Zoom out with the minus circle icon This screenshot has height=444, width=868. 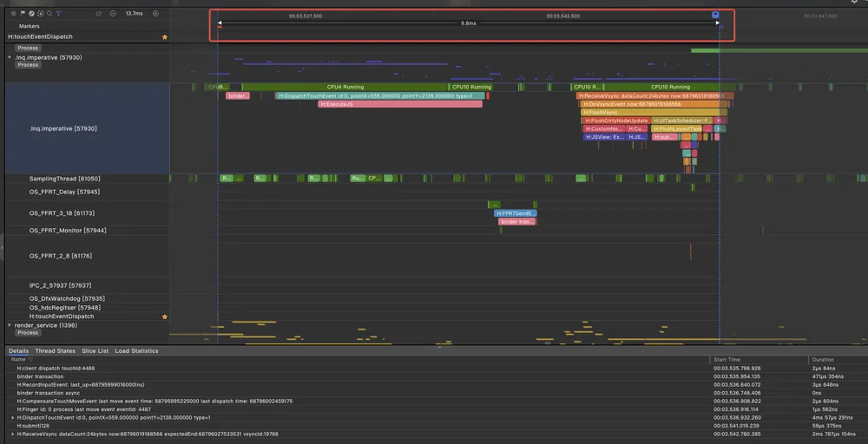coord(113,13)
